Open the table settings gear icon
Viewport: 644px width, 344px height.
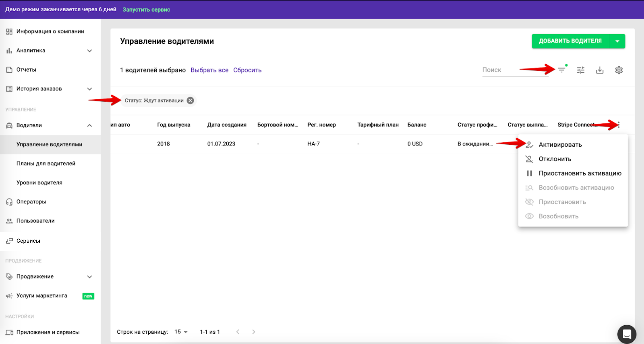(x=619, y=70)
